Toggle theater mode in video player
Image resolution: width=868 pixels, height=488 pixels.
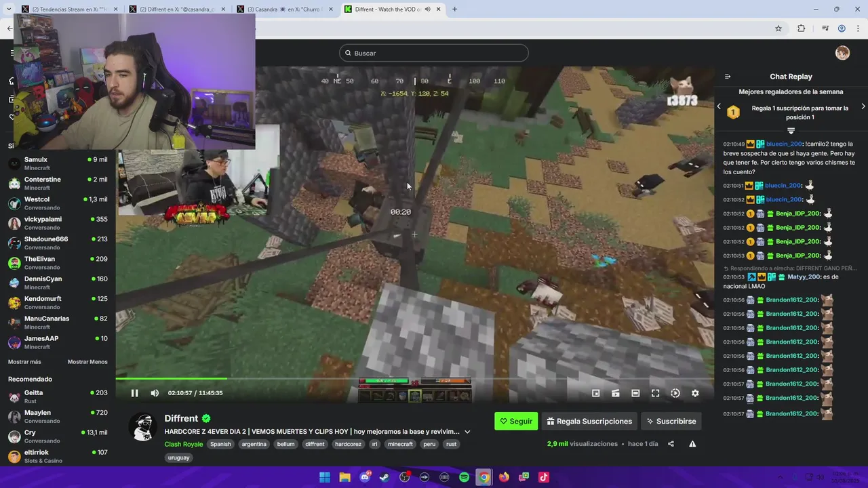635,393
